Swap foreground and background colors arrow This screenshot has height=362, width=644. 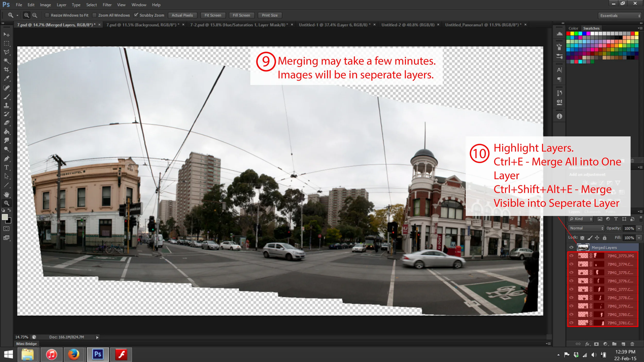(x=9, y=210)
